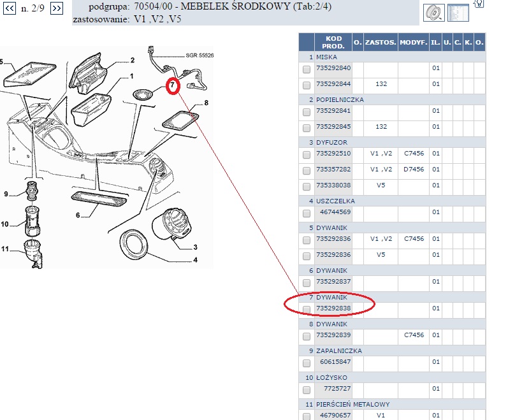The width and height of the screenshot is (508, 420).
Task: Tick checkbox for part 46744569
Action: [307, 214]
